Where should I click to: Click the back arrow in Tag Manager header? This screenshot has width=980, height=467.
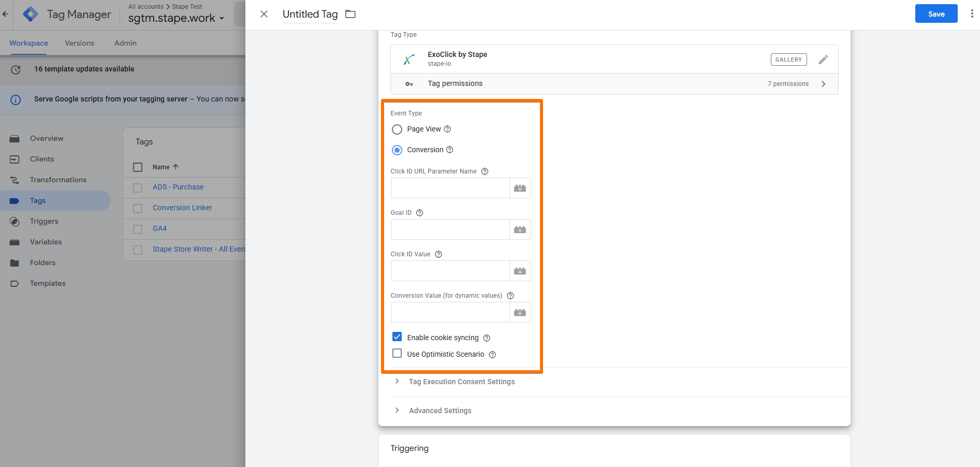click(x=5, y=14)
